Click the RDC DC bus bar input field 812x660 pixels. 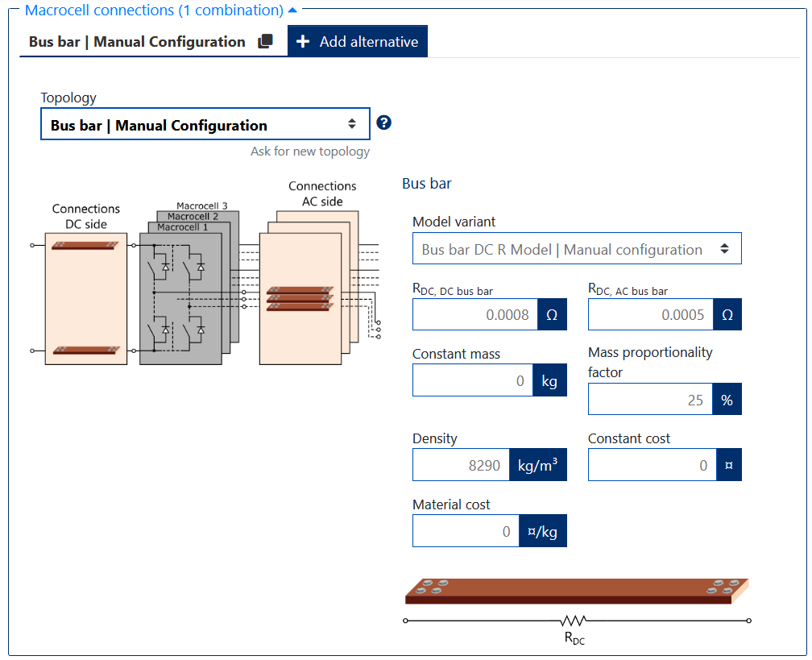click(x=474, y=315)
